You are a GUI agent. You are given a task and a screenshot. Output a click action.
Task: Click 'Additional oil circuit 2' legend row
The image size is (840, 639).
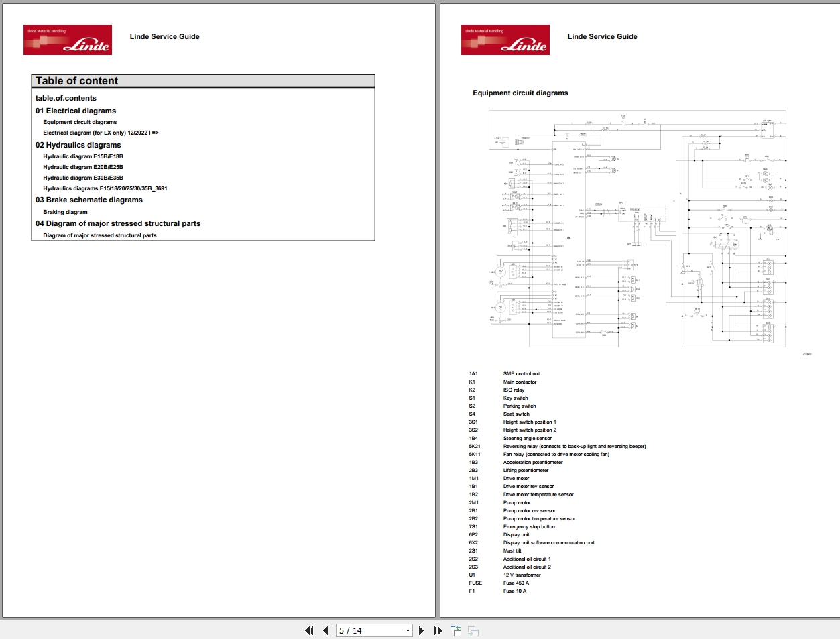510,567
